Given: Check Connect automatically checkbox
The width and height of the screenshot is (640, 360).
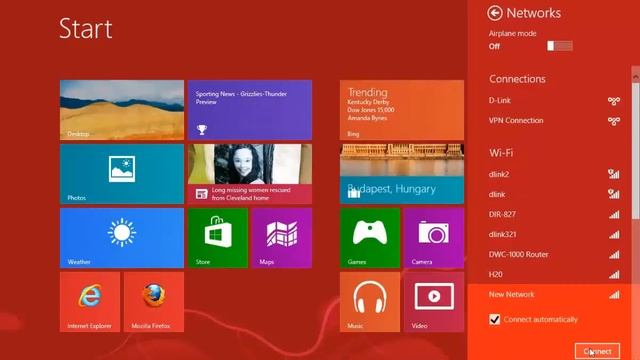Looking at the screenshot, I should point(494,319).
